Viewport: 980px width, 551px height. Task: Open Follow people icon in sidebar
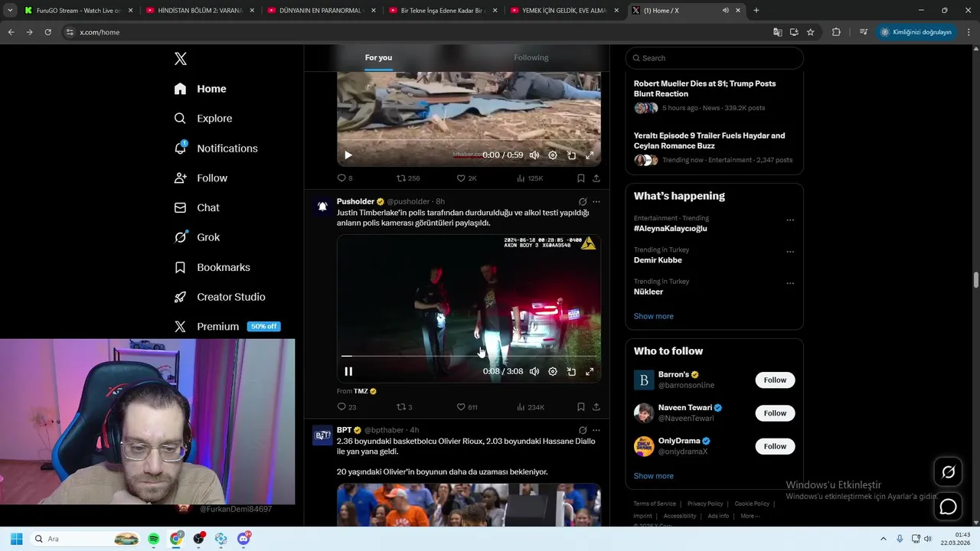tap(180, 178)
